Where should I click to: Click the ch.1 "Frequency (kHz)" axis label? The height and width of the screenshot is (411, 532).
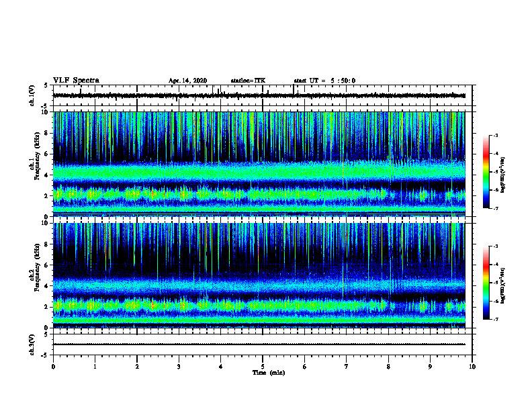click(x=37, y=156)
